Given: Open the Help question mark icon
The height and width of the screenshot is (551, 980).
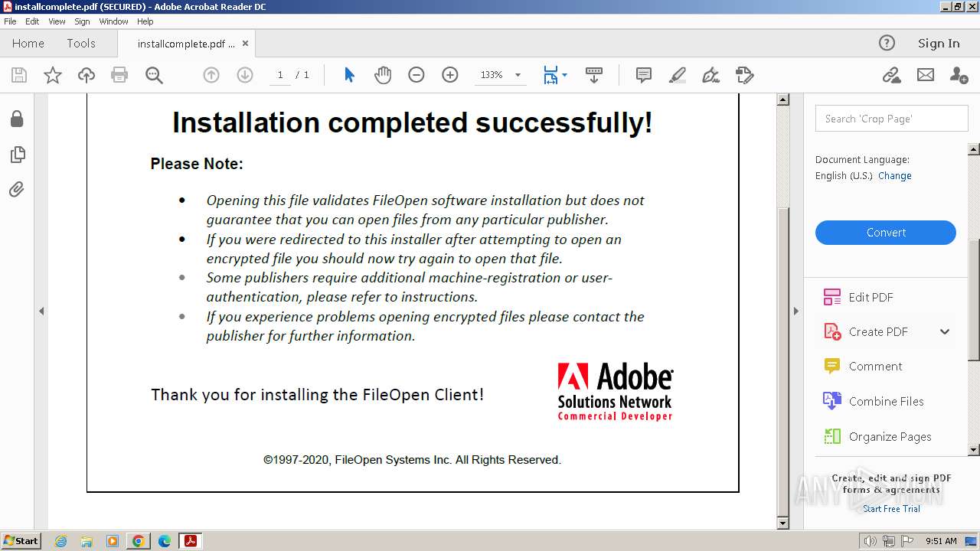Looking at the screenshot, I should [x=887, y=43].
